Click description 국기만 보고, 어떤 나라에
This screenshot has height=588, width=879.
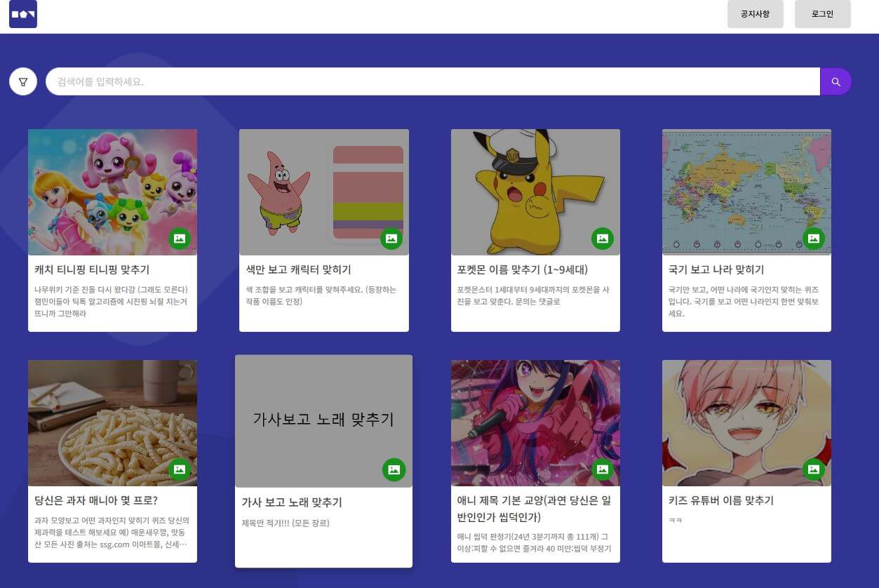[744, 302]
